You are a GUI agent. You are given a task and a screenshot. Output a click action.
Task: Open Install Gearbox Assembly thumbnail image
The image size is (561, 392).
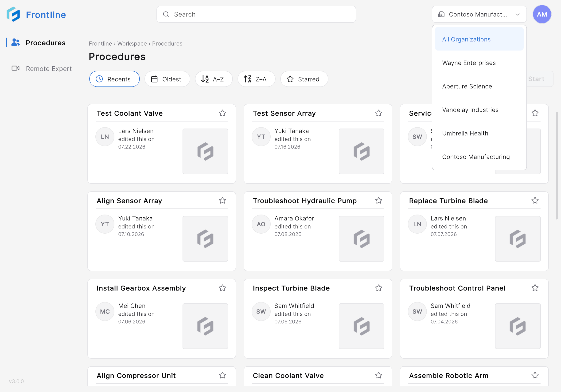pyautogui.click(x=205, y=326)
